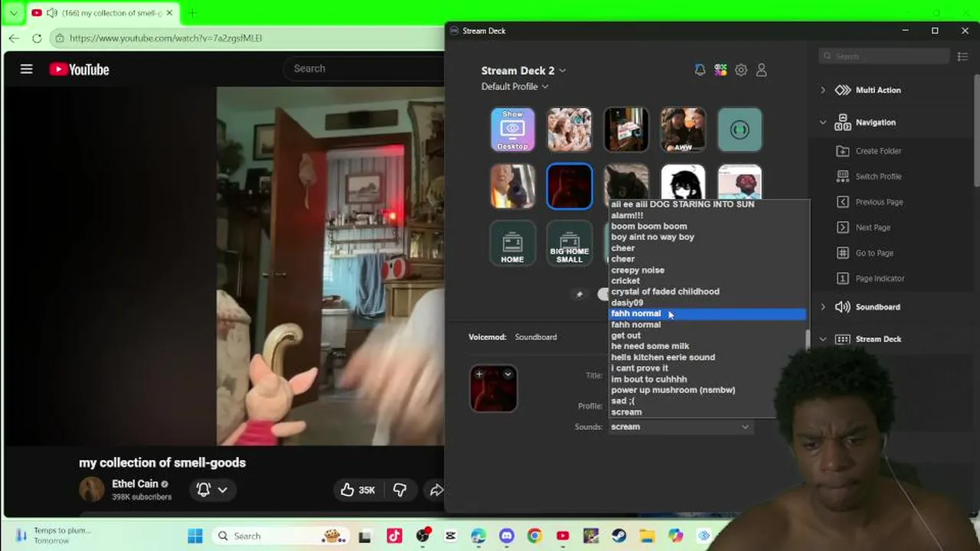The height and width of the screenshot is (551, 980).
Task: Choose 'hells kitchen eerie sound'
Action: (663, 357)
